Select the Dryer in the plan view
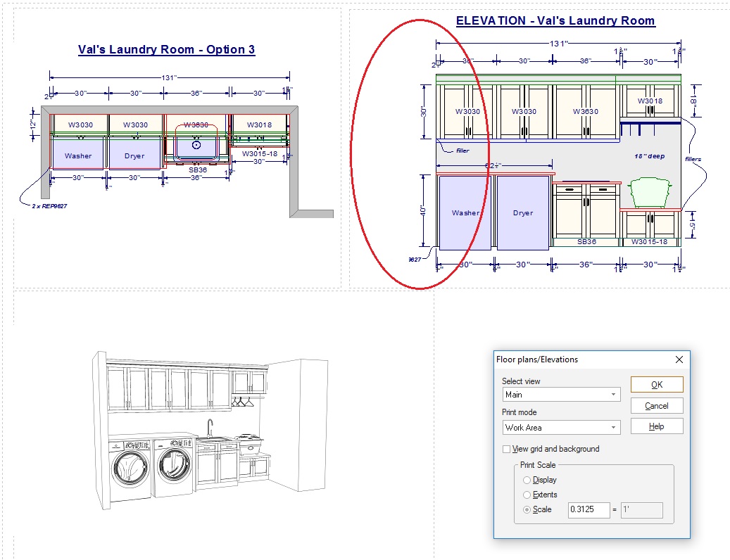730x560 pixels. click(134, 155)
